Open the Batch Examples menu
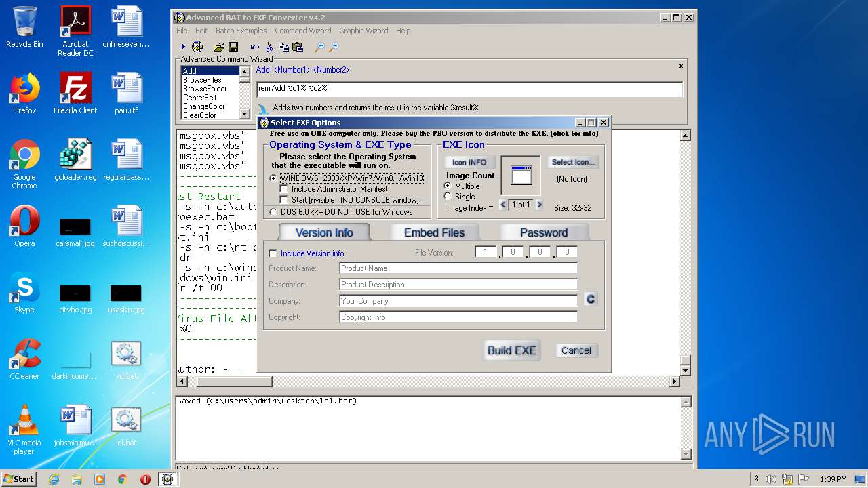This screenshot has width=868, height=488. point(241,30)
